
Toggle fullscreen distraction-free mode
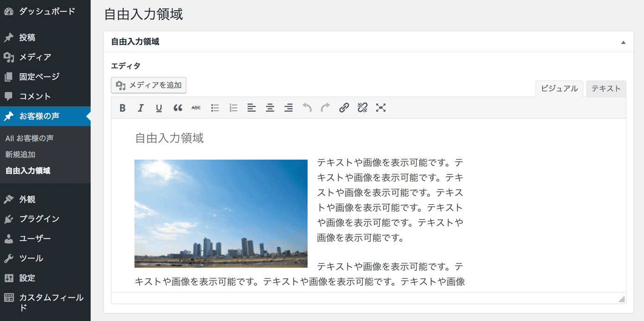[x=381, y=108]
